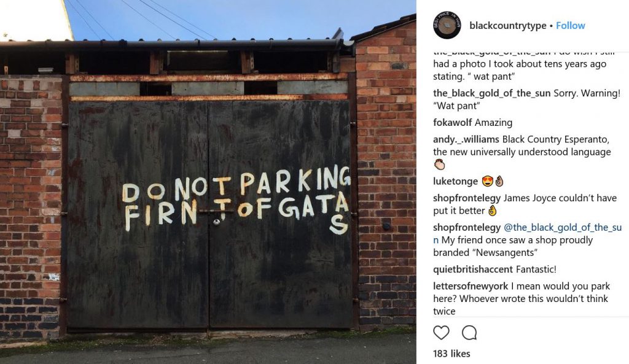Click the 'Amazing' comment text
This screenshot has height=364, width=629.
click(493, 123)
